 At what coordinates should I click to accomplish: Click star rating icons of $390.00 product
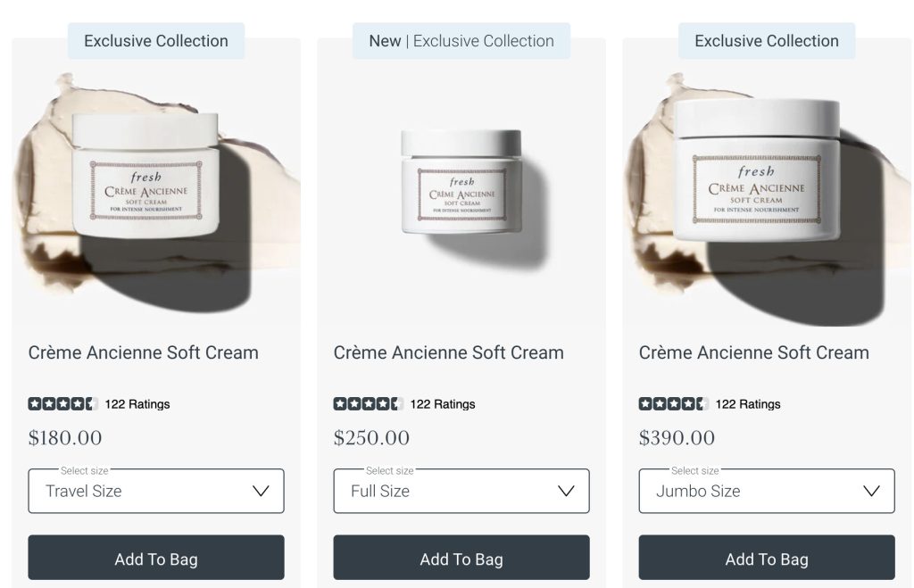[x=674, y=403]
